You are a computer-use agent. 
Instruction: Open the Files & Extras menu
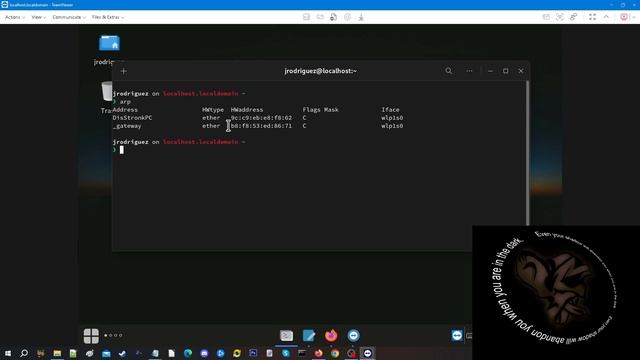click(108, 17)
